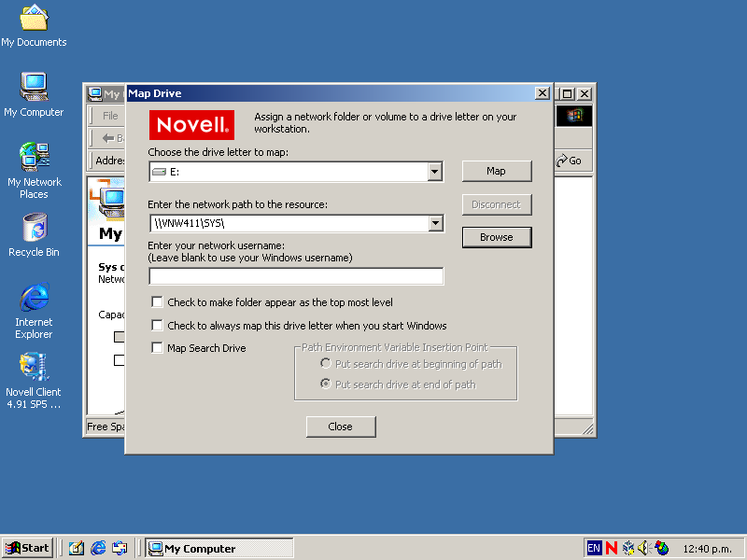Screen dimensions: 747x560
Task: Click the volume speaker tray icon
Action: (643, 548)
